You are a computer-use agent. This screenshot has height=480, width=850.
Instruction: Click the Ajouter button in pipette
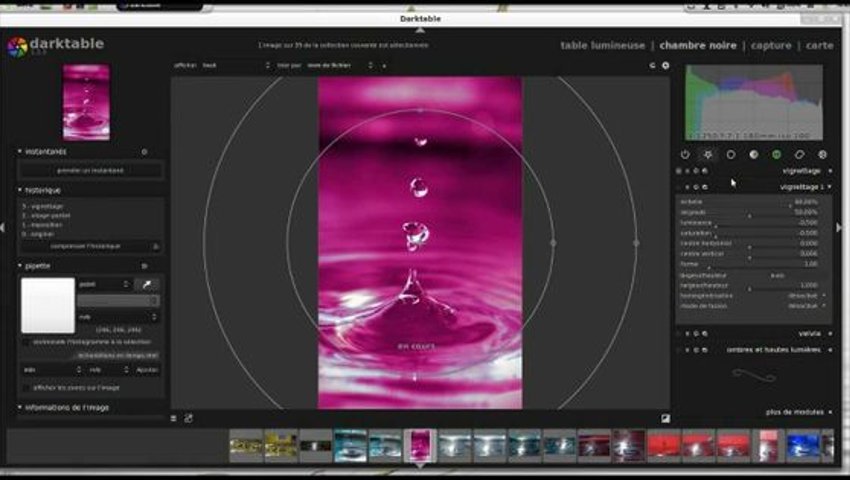[x=147, y=370]
